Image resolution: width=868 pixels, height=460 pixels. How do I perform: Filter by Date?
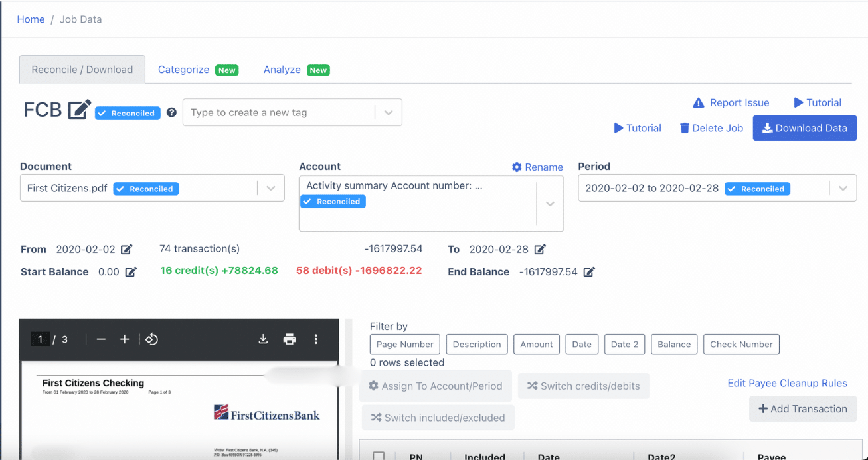click(582, 345)
